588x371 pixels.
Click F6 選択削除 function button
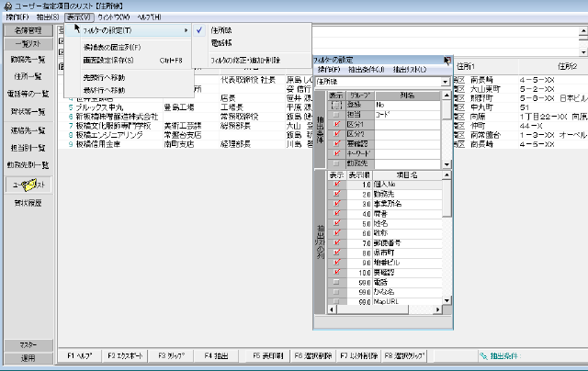[x=313, y=355]
